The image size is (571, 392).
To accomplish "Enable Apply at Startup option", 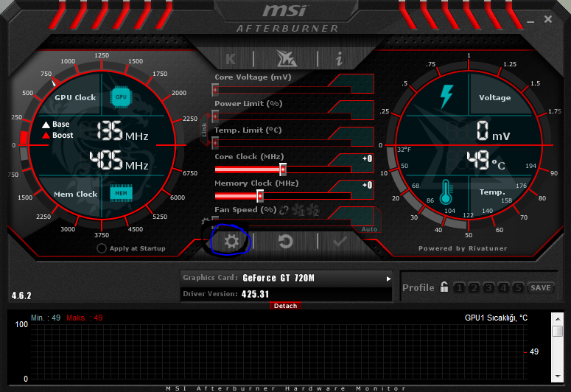I will click(x=102, y=248).
